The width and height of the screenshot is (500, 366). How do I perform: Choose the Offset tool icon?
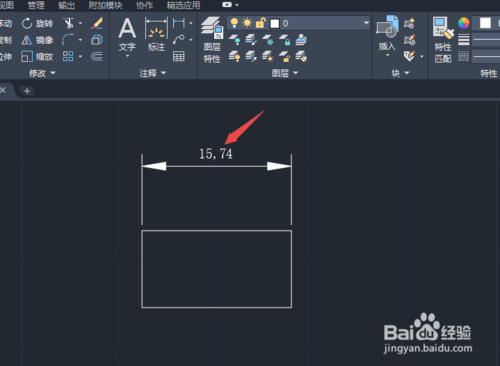click(97, 56)
